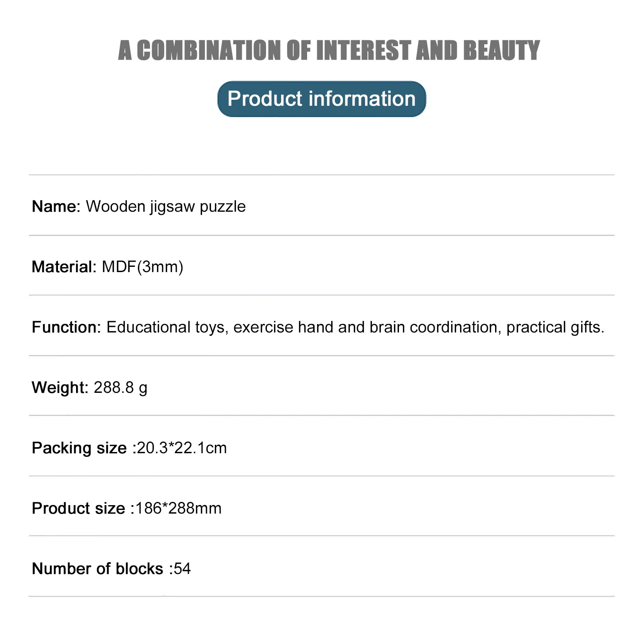Click the 186*288mm product dimensions
The width and height of the screenshot is (644, 644).
pos(178,508)
